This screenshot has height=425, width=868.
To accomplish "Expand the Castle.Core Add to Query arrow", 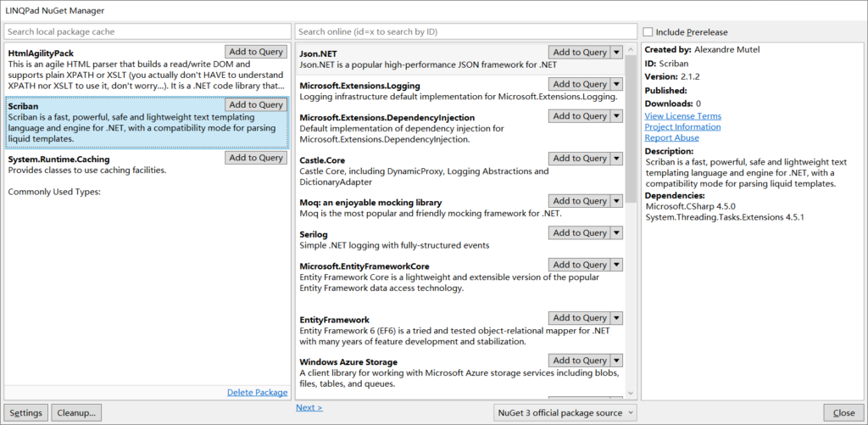I will click(617, 159).
